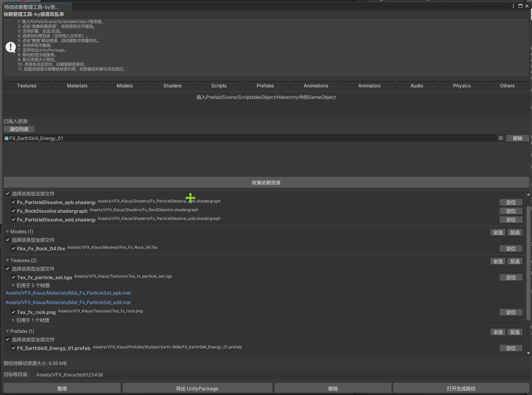Viewport: 532px width, 395px height.
Task: Switch to the Textures tab
Action: 27,85
